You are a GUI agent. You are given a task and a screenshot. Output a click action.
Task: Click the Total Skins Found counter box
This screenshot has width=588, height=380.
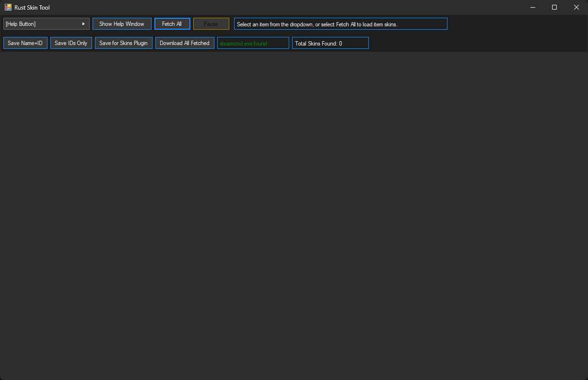pyautogui.click(x=330, y=43)
